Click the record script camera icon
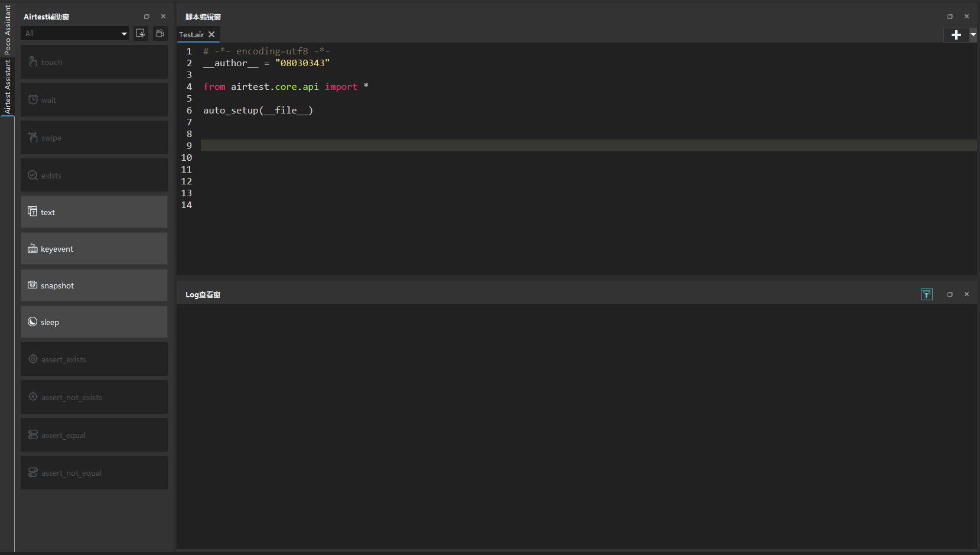This screenshot has height=555, width=980. pyautogui.click(x=160, y=33)
